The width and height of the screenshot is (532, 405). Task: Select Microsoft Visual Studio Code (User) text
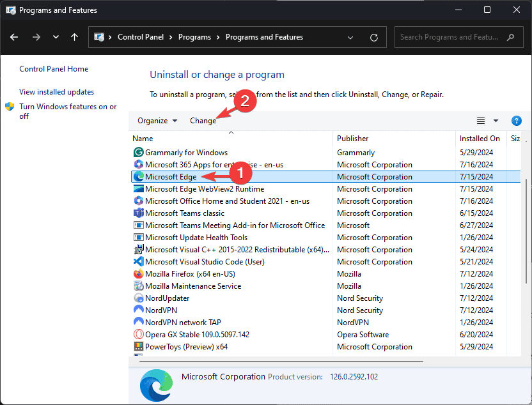point(205,262)
